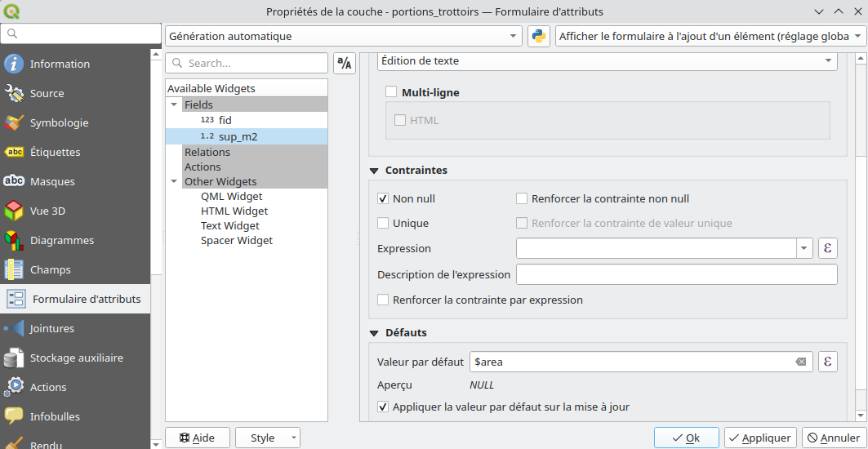The width and height of the screenshot is (868, 449).
Task: Click the Annuler button
Action: pos(832,438)
